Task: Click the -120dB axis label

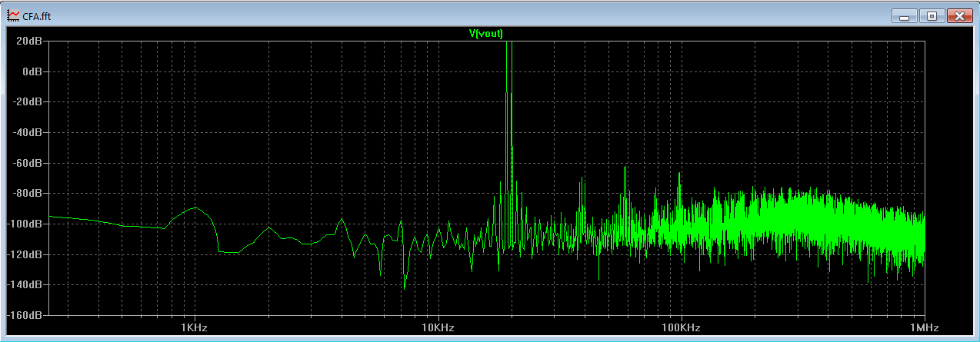Action: tap(25, 254)
